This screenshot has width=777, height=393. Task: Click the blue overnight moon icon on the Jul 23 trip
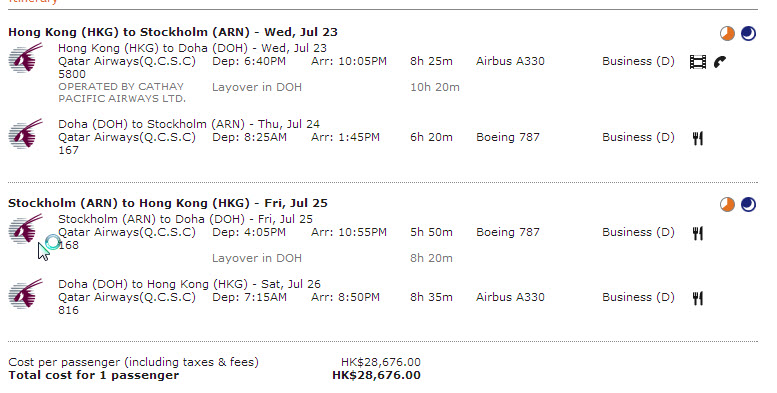(748, 34)
